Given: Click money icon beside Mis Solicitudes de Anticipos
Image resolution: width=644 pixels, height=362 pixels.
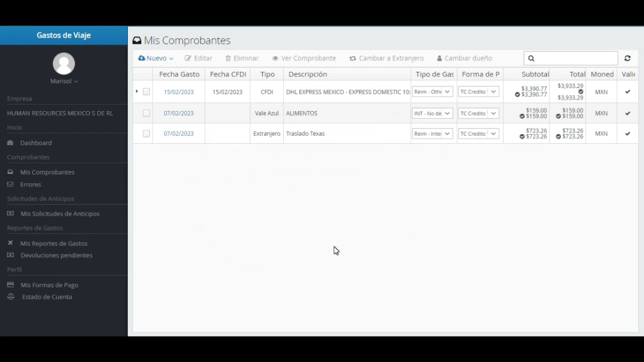Looking at the screenshot, I should click(x=10, y=214).
